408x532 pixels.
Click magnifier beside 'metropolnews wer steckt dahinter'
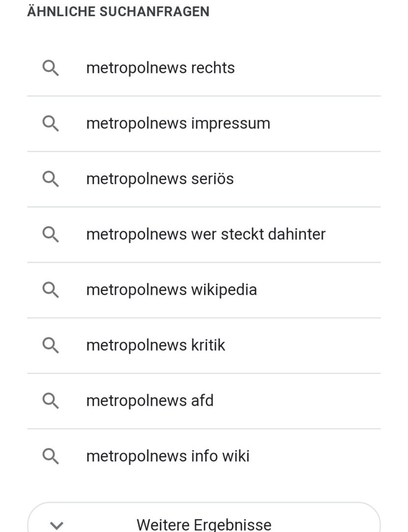tap(51, 234)
